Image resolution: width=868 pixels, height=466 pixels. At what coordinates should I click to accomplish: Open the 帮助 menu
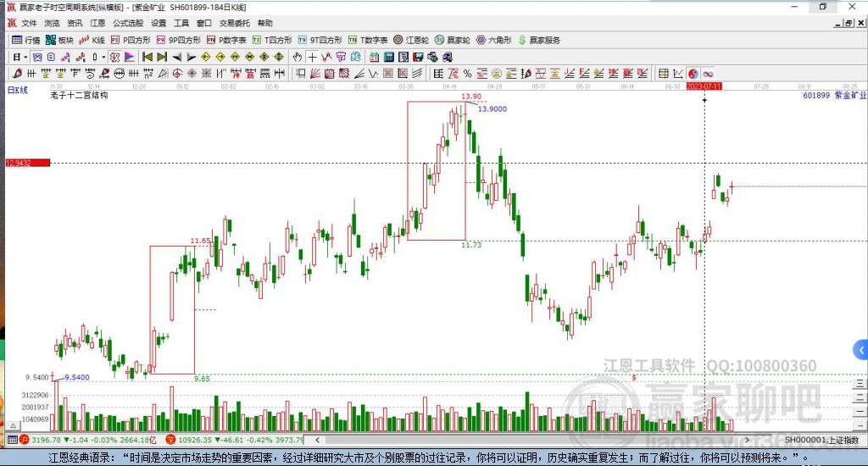click(x=265, y=23)
